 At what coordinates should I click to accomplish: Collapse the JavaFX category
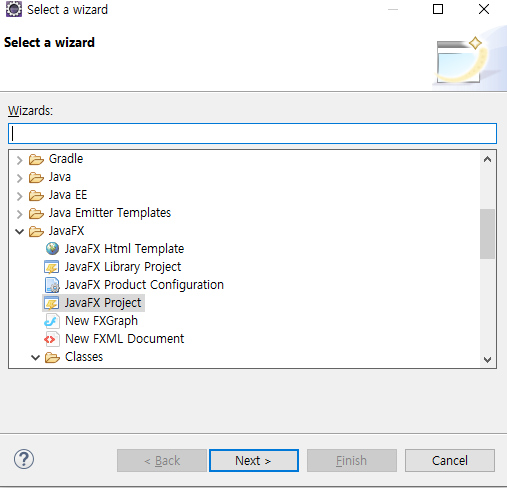[20, 231]
